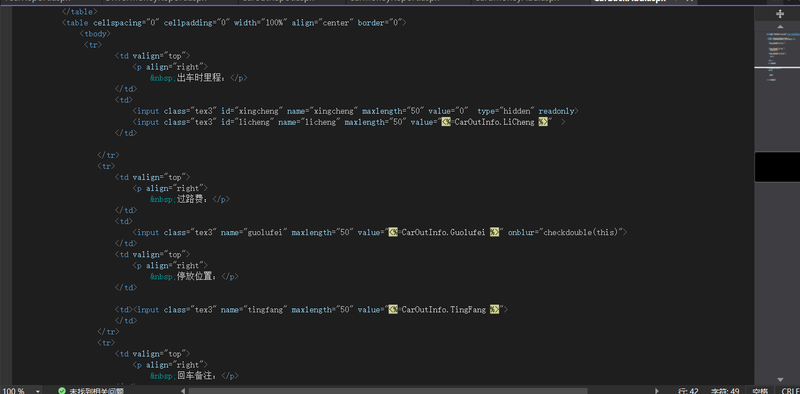
Task: Click the CarOutInfo.Guolufei expression
Action: 443,232
